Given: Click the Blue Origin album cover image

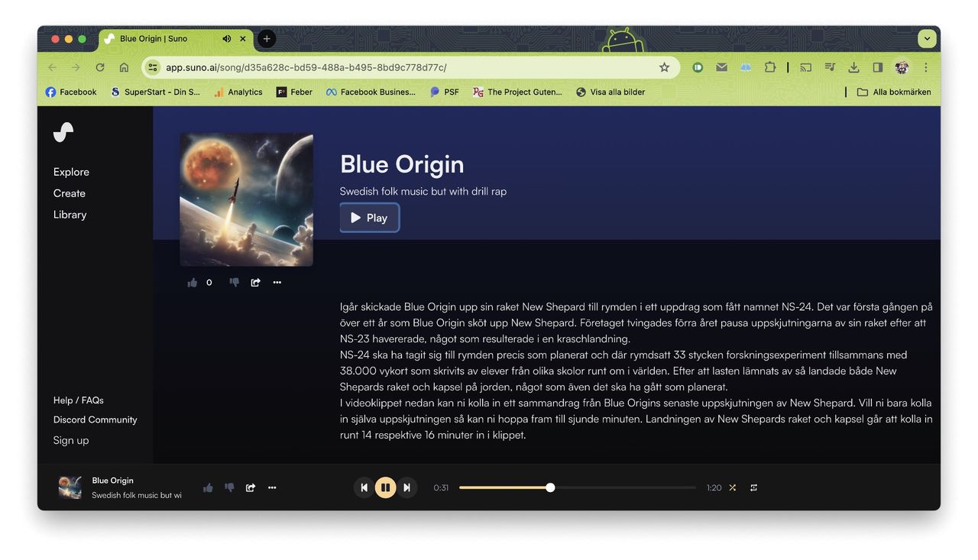Looking at the screenshot, I should pyautogui.click(x=246, y=199).
